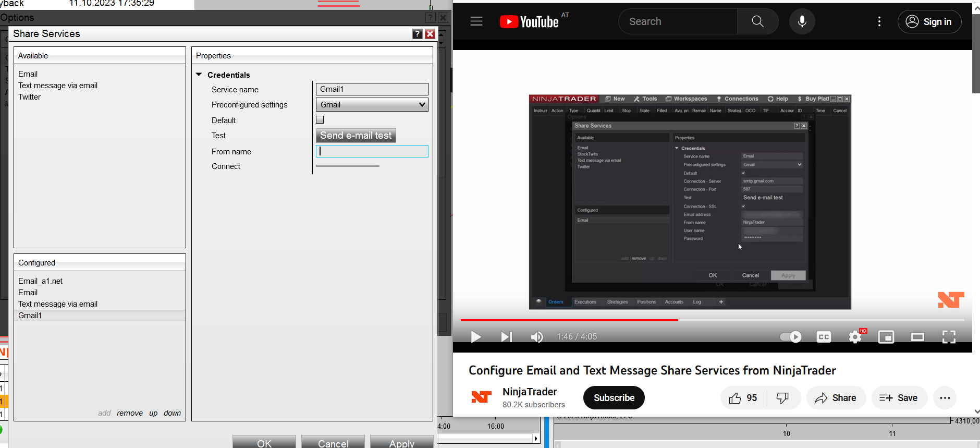Open YouTube settings three-dot menu
The width and height of the screenshot is (980, 448).
coord(879,21)
